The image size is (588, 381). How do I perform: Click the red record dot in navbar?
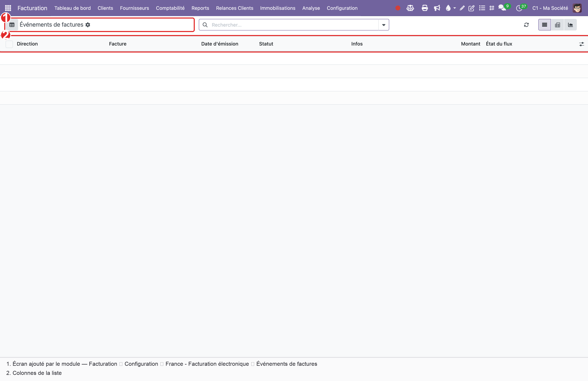(398, 8)
